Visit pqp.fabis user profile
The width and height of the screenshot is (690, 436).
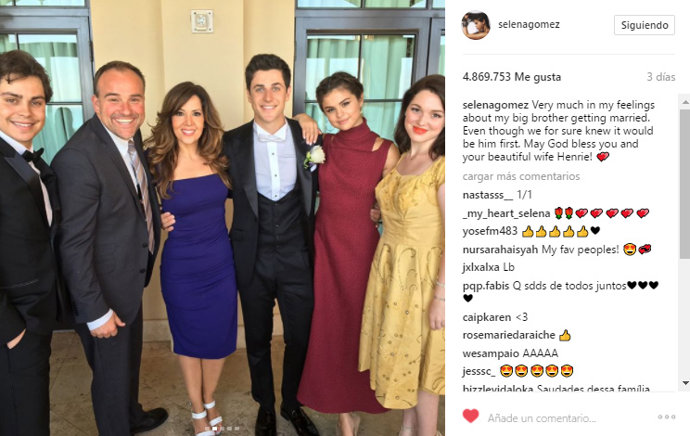pyautogui.click(x=485, y=286)
